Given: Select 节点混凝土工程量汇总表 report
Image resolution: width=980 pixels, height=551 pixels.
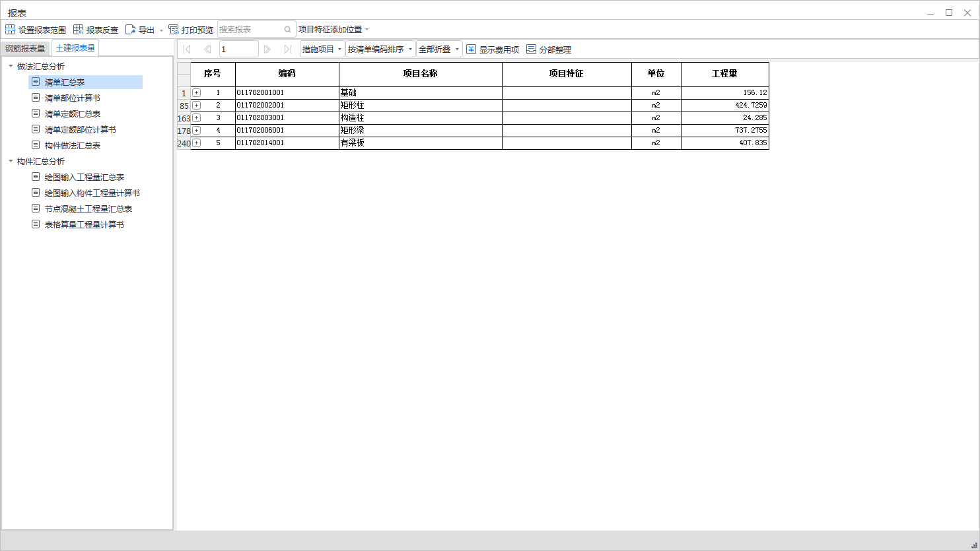Looking at the screenshot, I should point(88,209).
